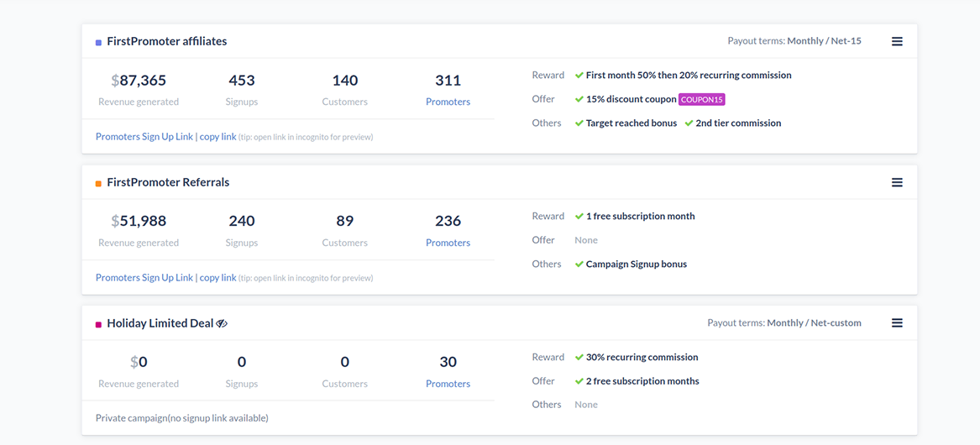980x445 pixels.
Task: Click the orange square beside FirstPromoter Referrals
Action: coord(98,184)
